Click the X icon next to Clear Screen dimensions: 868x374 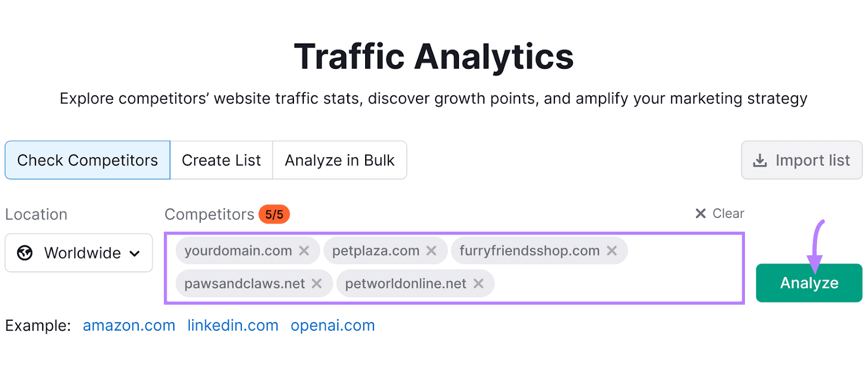[x=700, y=213]
